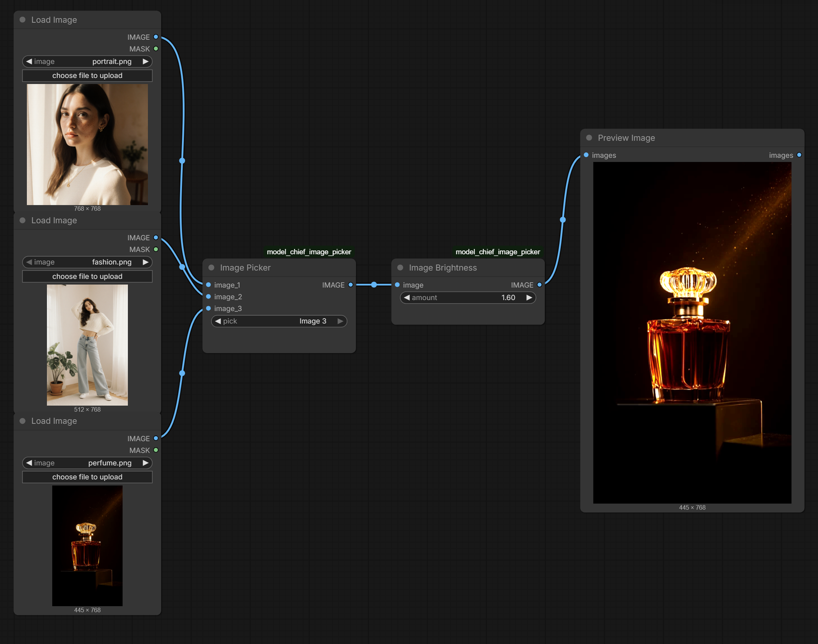The width and height of the screenshot is (818, 644).
Task: Increase the brightness amount with the right arrow
Action: [529, 297]
